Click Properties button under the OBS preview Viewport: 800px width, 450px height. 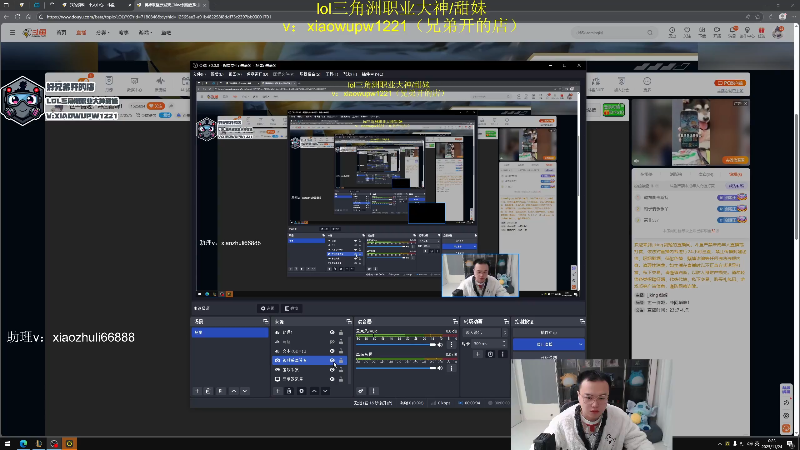[267, 308]
